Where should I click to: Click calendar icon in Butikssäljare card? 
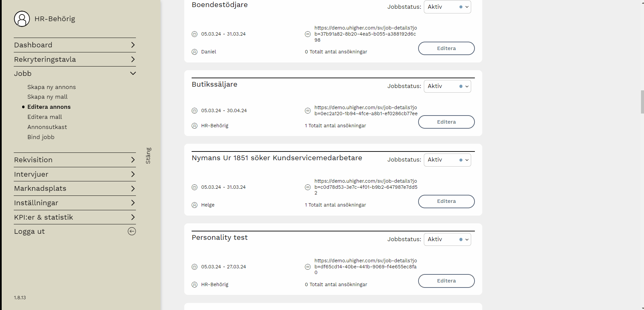tap(194, 111)
